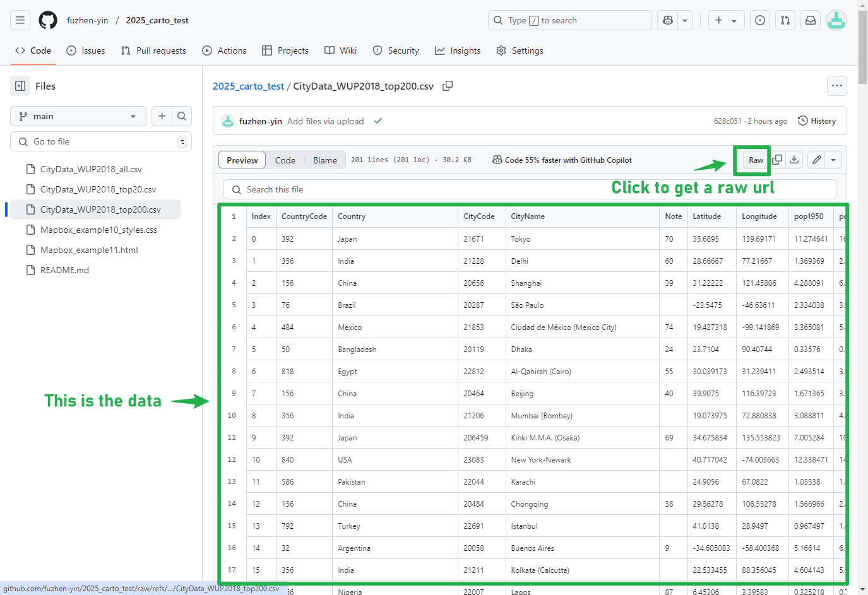Screen dimensions: 868x595
Task: Click line number 10 in table
Action: [232, 415]
